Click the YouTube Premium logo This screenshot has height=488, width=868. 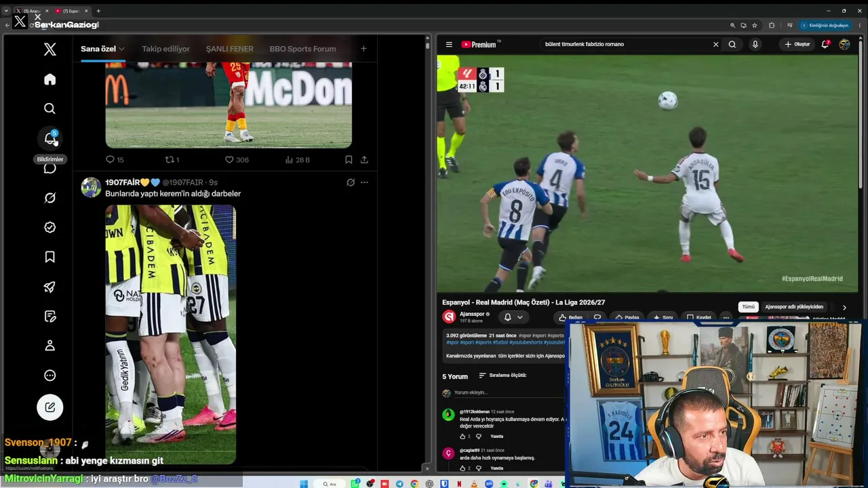[x=479, y=44]
